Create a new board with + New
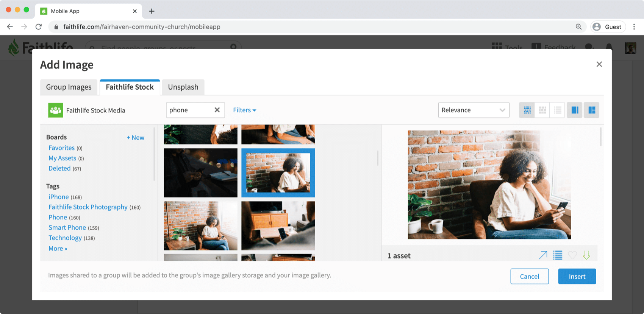This screenshot has height=314, width=644. (x=136, y=138)
